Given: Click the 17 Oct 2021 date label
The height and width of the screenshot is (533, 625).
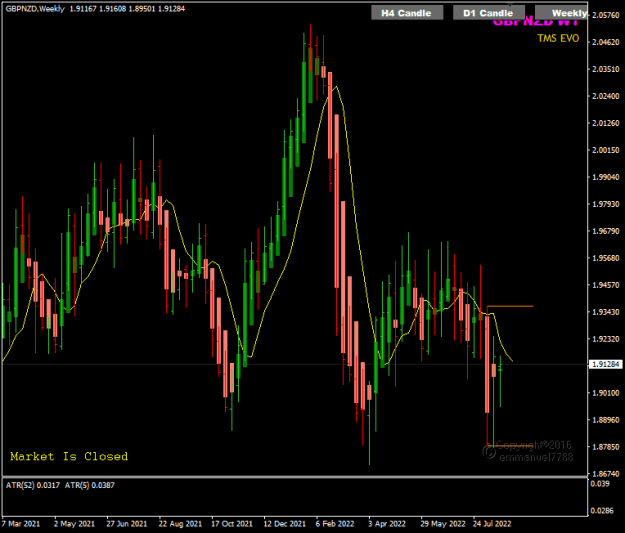Looking at the screenshot, I should (232, 523).
